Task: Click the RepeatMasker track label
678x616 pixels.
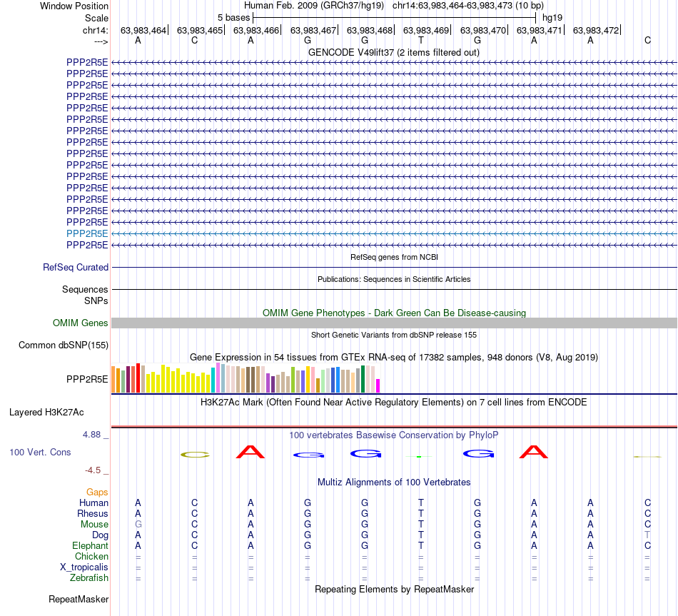Action: (79, 599)
